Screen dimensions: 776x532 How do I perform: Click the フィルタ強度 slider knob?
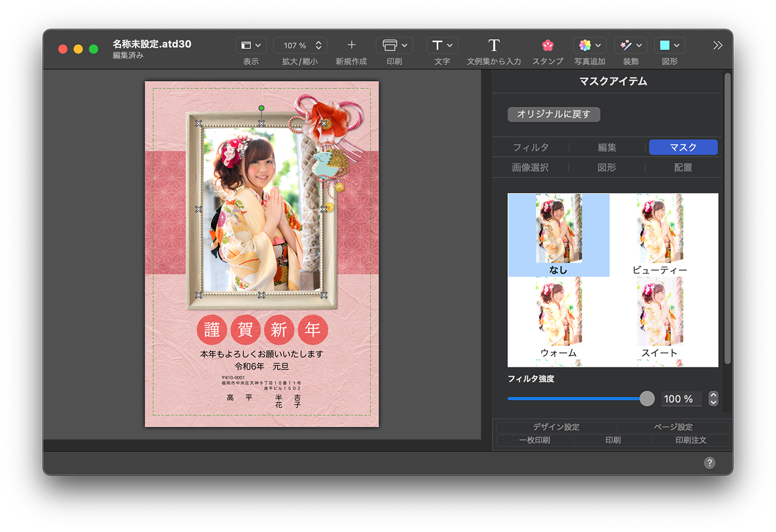[647, 399]
